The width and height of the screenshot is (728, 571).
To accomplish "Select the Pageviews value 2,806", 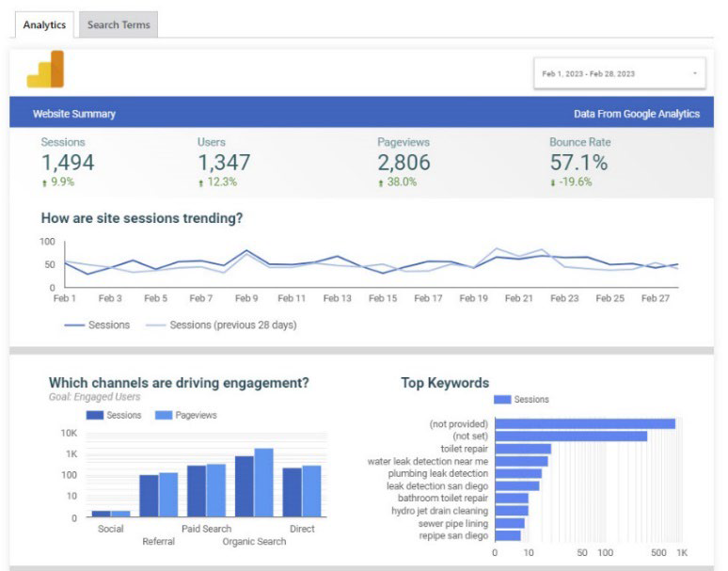I will click(x=404, y=163).
